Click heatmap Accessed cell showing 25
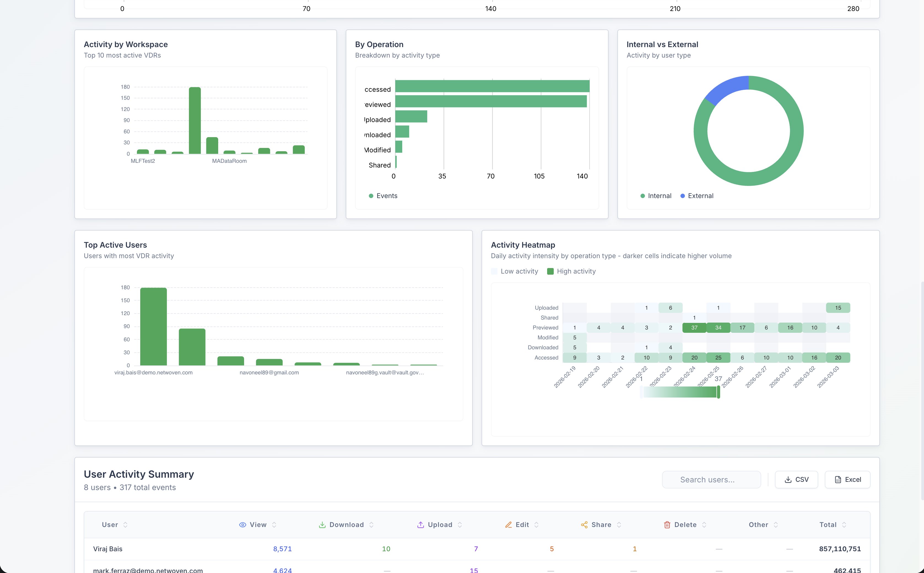This screenshot has width=924, height=573. pos(718,357)
